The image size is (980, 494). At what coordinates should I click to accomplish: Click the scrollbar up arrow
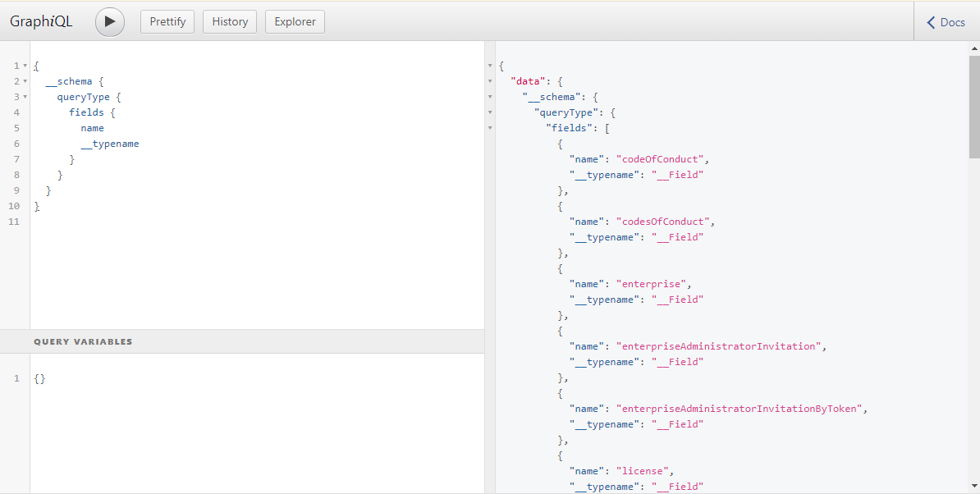pos(974,48)
